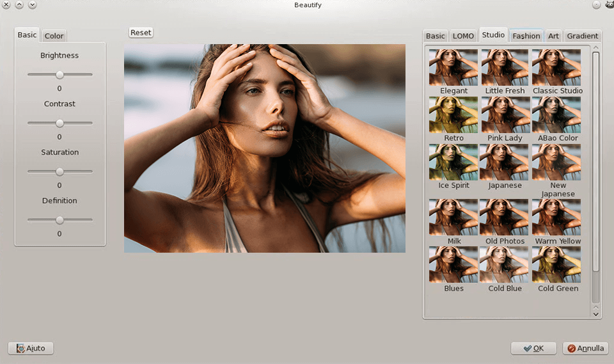The width and height of the screenshot is (614, 364).
Task: Apply the Warm Yellow effect thumbnail
Action: (556, 218)
